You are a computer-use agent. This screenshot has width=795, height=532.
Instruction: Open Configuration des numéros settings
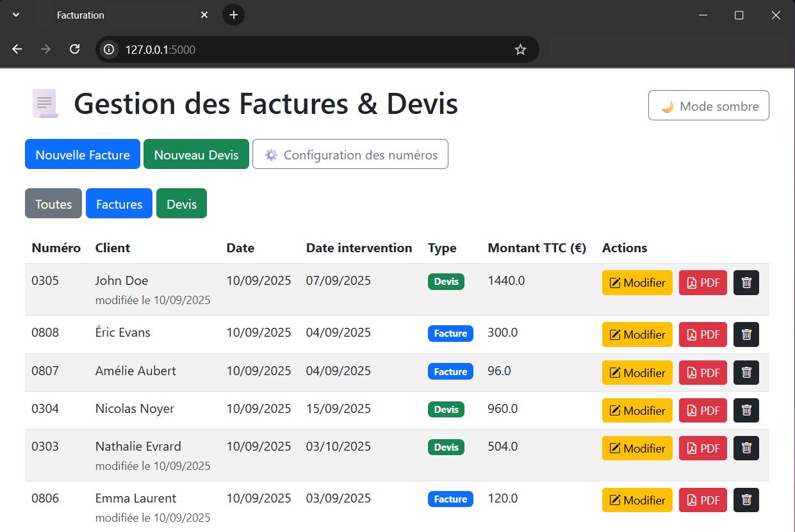tap(350, 154)
